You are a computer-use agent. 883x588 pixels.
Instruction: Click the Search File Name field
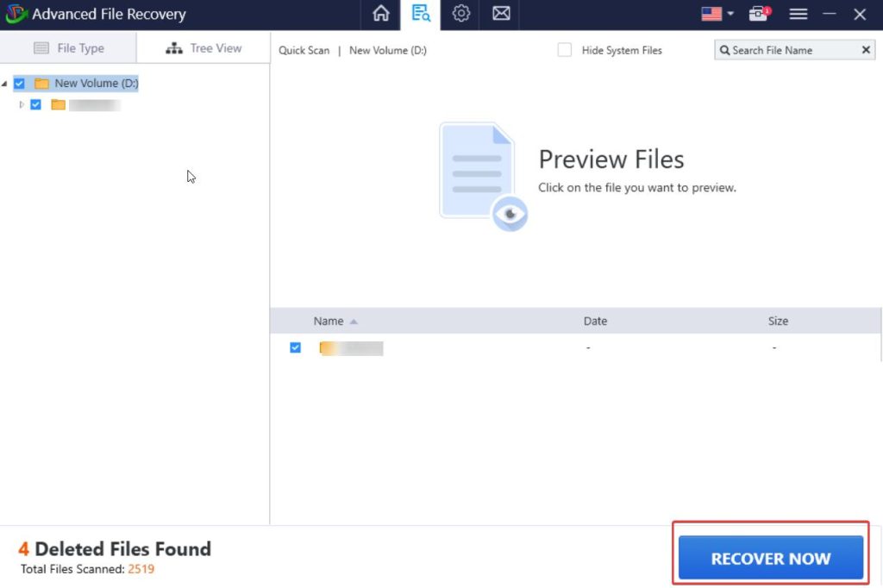pos(794,50)
